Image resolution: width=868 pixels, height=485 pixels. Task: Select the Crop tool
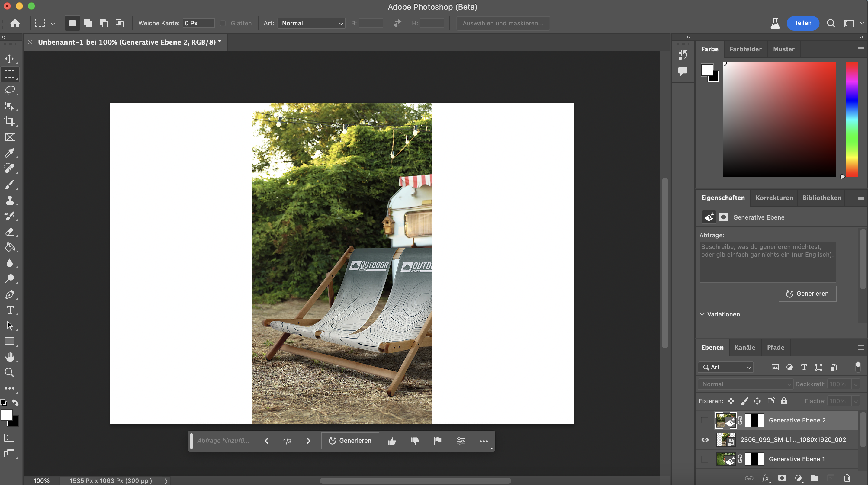pos(10,121)
